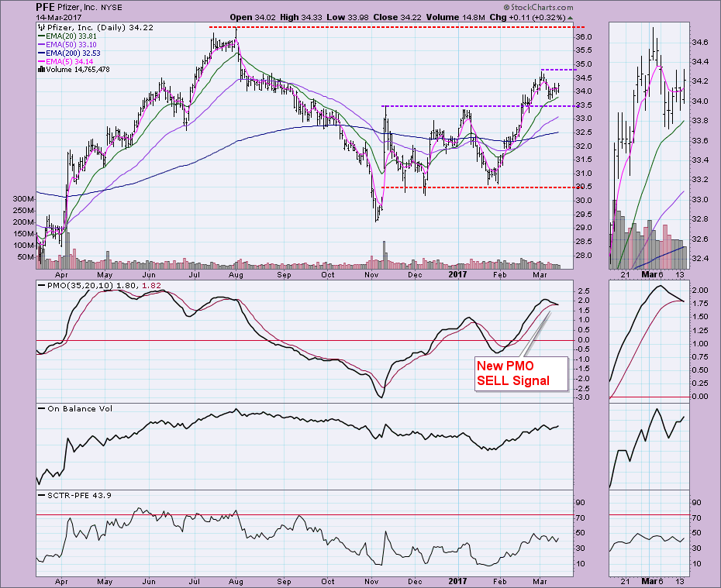Click the candlestick icon beside Pfizer, Inc. (Daily)
Viewport: 721px width, 588px height.
pyautogui.click(x=41, y=28)
